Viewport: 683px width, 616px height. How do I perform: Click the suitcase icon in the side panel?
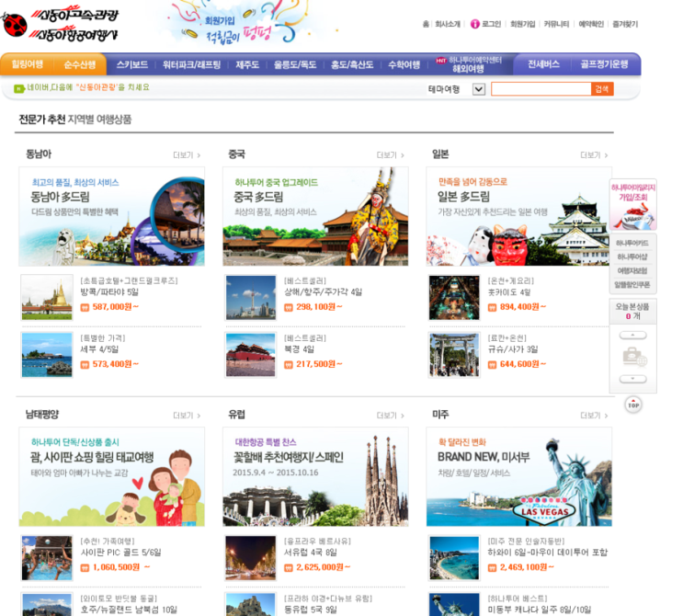[x=634, y=358]
